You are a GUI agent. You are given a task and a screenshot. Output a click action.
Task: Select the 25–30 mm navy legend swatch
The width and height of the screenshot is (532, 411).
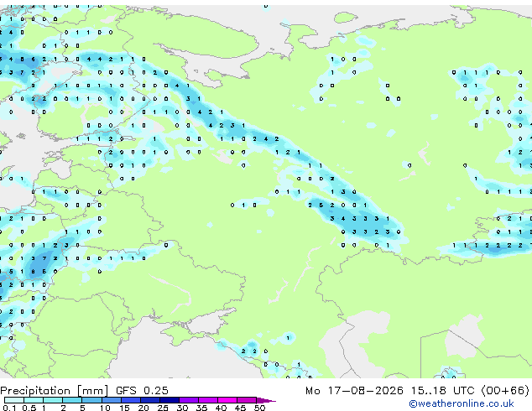[x=170, y=400]
